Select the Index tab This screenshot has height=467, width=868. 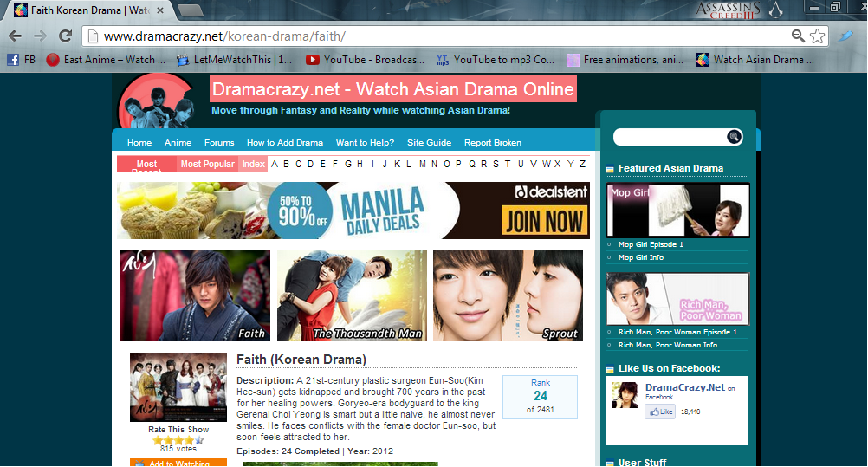pyautogui.click(x=253, y=164)
